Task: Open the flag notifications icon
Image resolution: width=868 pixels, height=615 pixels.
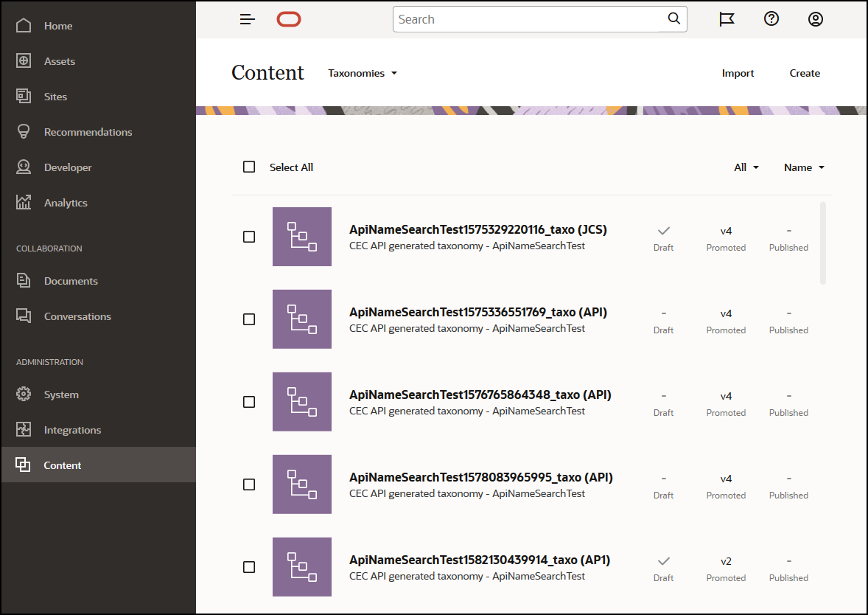Action: point(727,20)
